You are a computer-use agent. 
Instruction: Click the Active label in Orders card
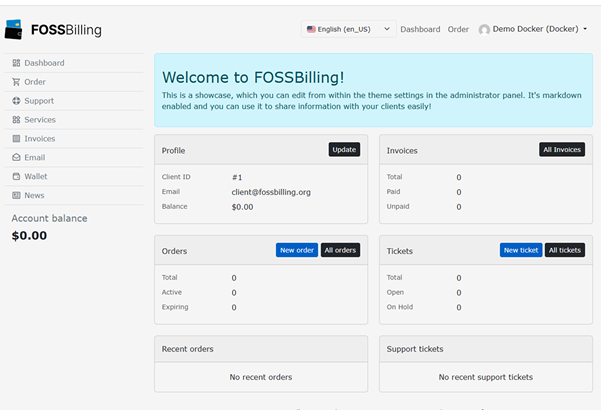coord(172,292)
